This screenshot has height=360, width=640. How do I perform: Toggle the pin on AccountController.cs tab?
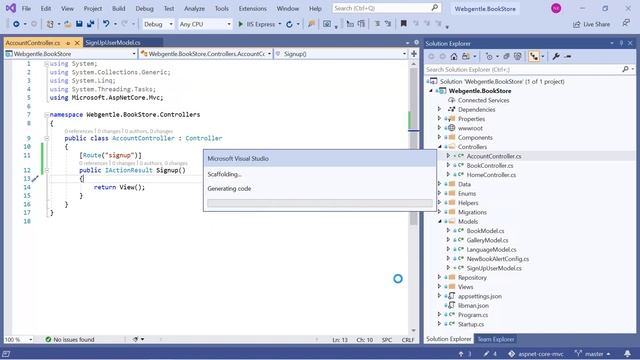(68, 43)
